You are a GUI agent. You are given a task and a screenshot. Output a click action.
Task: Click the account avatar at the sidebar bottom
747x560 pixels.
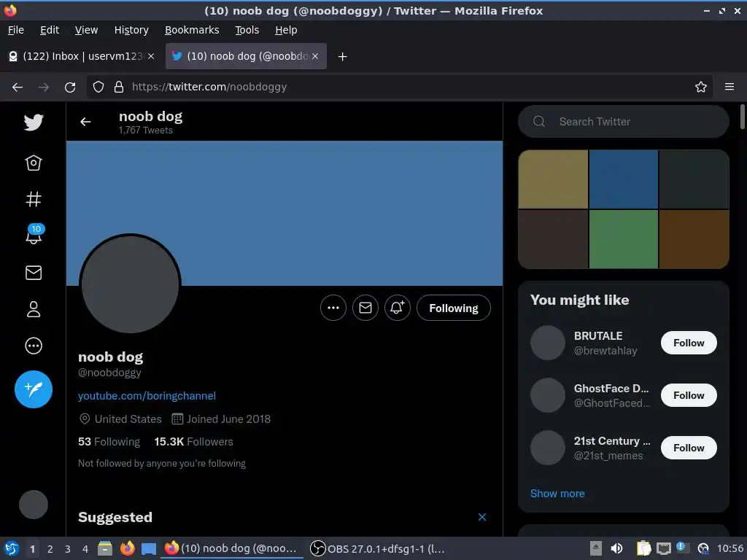pos(34,505)
